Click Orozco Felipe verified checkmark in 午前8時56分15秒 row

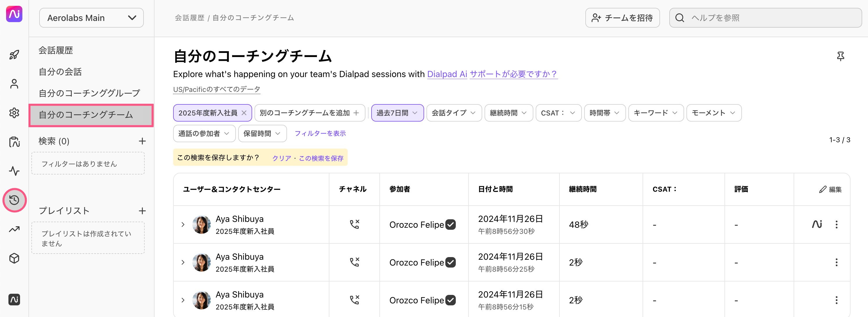[x=451, y=300]
